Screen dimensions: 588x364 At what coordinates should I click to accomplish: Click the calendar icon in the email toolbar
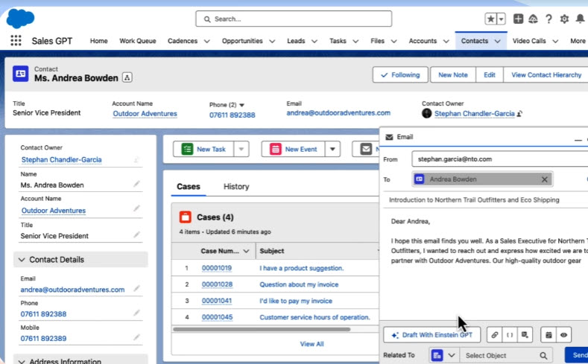[x=549, y=335]
